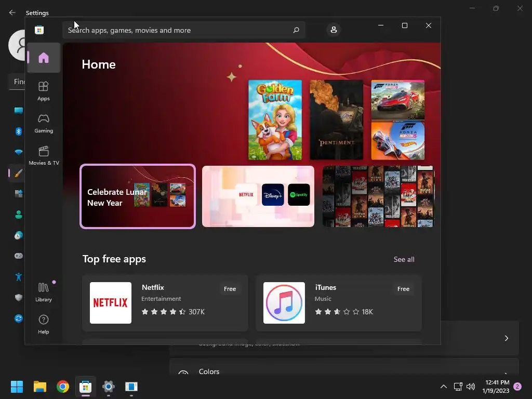This screenshot has height=399, width=532.
Task: Switch to Microsoft Store taskbar icon
Action: click(x=86, y=387)
